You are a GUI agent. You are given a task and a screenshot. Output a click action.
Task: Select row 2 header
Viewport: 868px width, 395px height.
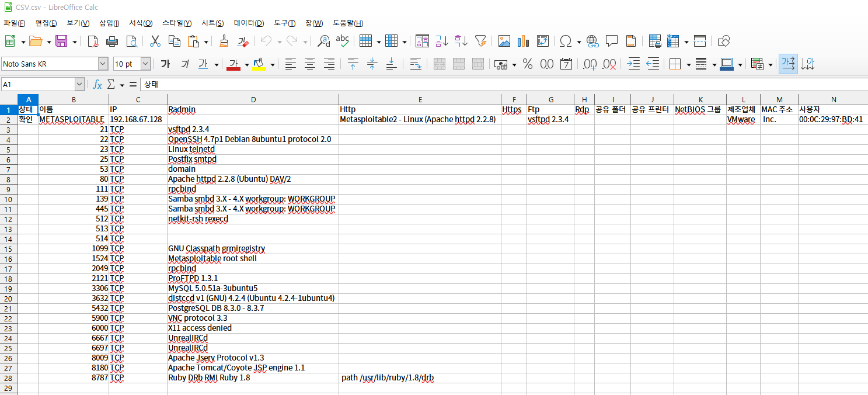click(9, 119)
